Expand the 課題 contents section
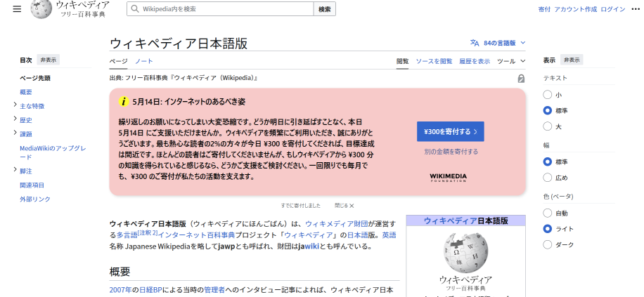Screen dimensions: 644x297 pos(15,133)
